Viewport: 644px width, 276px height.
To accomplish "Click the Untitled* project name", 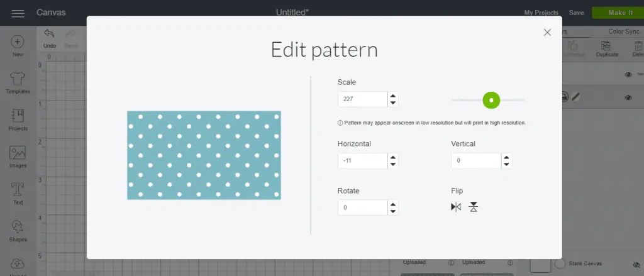I will (292, 13).
